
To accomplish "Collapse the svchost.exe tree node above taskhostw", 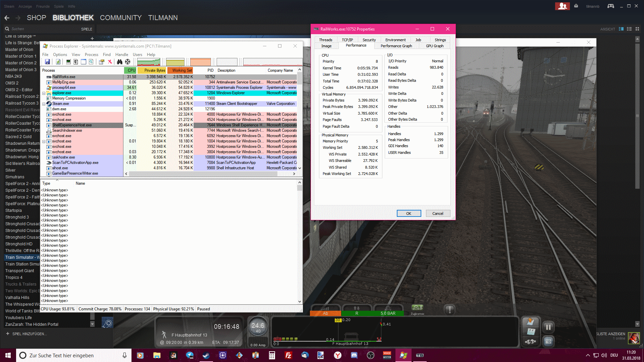I will click(x=44, y=141).
